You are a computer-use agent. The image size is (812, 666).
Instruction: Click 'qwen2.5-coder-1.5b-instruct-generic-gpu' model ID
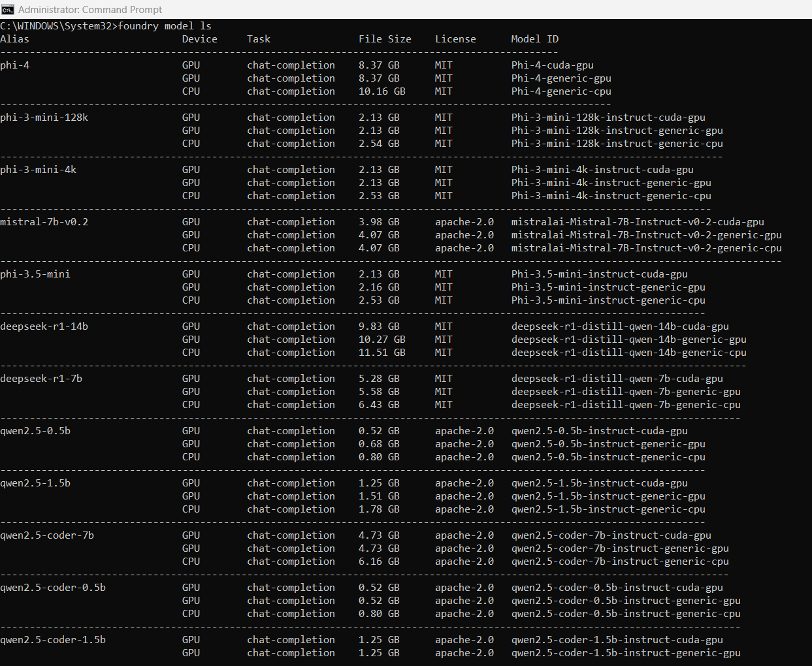(626, 653)
